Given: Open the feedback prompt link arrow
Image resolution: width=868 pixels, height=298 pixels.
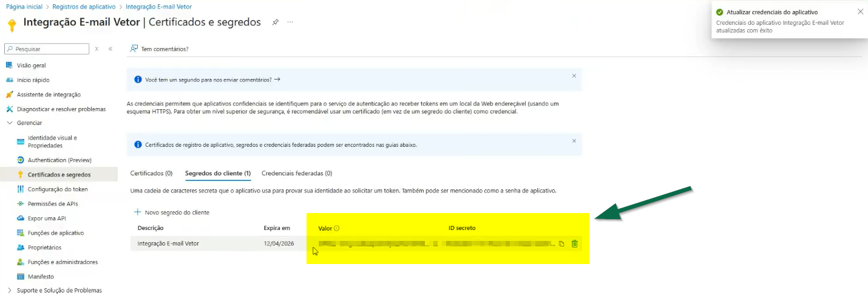Looking at the screenshot, I should 277,80.
